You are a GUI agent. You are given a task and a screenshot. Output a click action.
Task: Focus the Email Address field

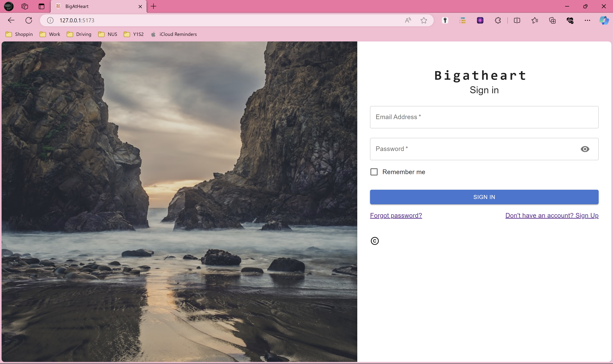click(x=484, y=117)
